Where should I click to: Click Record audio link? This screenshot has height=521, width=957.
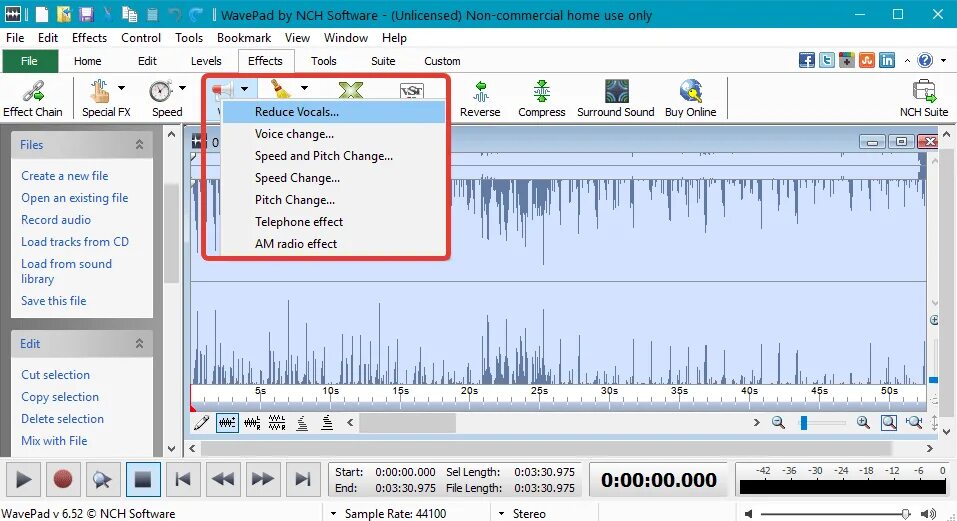(56, 220)
